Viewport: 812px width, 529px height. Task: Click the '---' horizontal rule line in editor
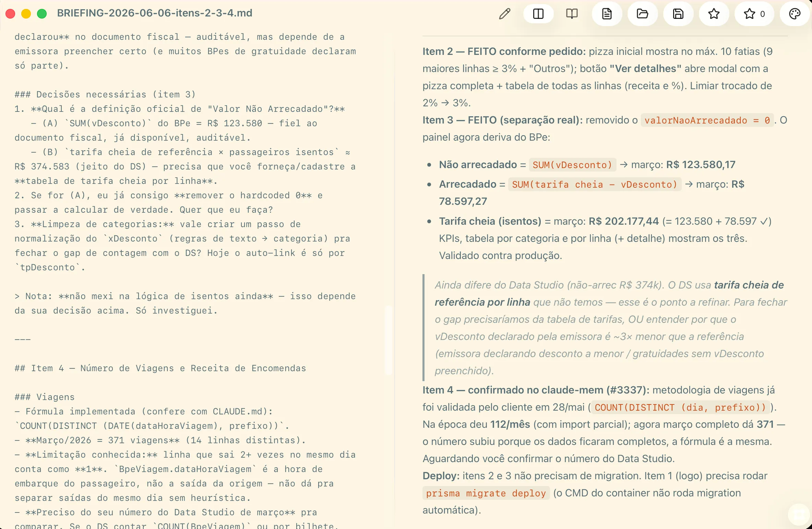point(23,339)
